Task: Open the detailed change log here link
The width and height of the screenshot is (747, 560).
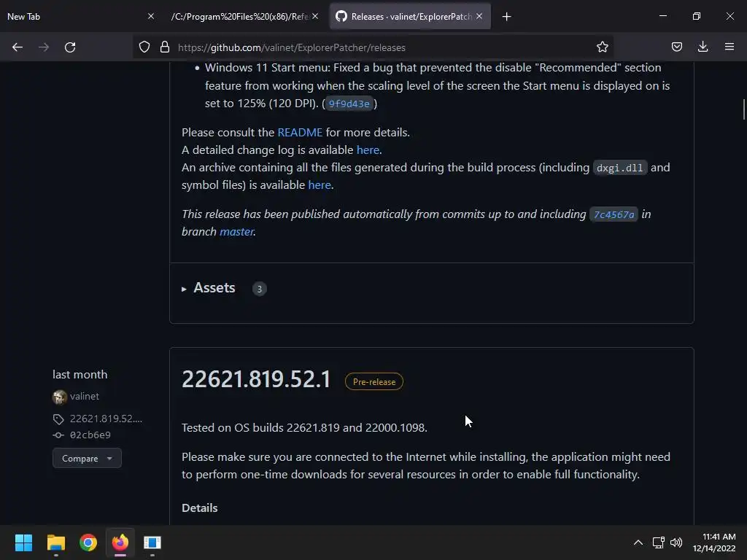Action: (368, 150)
